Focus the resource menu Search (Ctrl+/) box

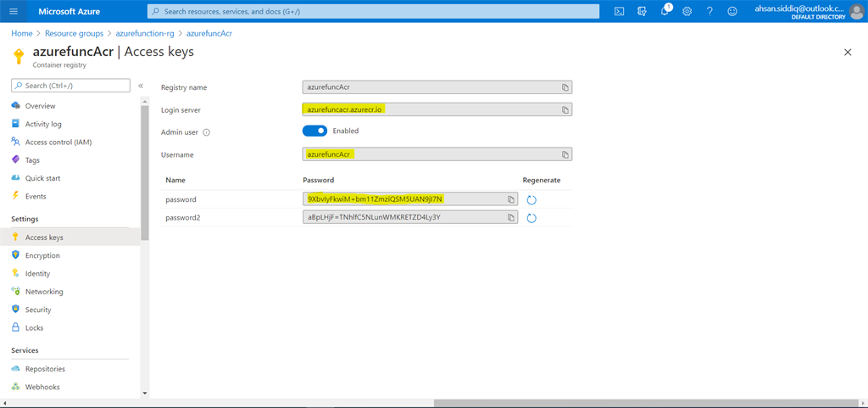(x=71, y=86)
